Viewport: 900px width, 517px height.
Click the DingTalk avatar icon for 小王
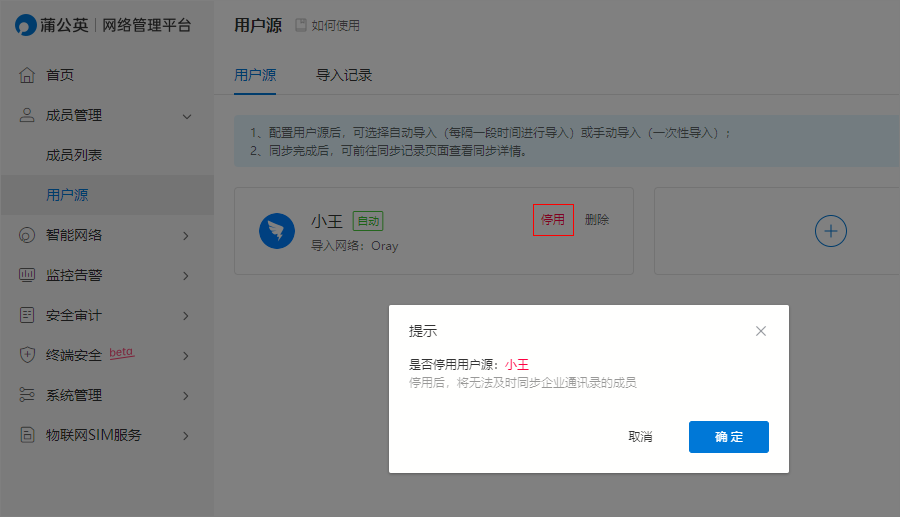277,231
